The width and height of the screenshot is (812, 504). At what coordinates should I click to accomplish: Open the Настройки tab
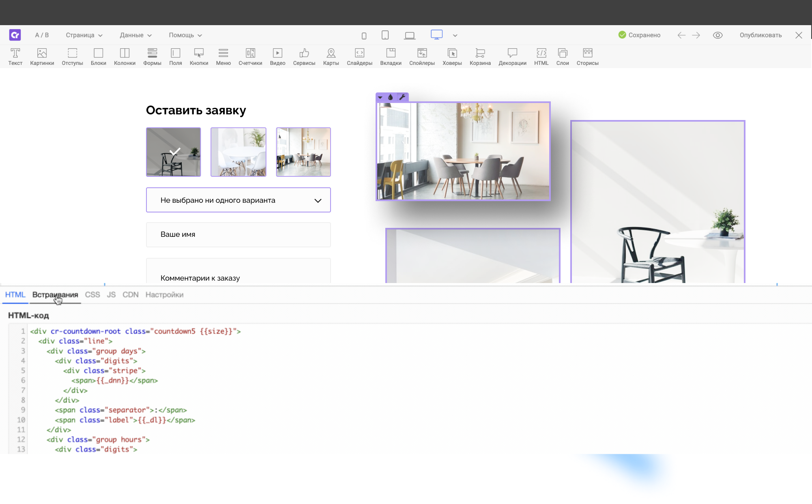tap(164, 295)
